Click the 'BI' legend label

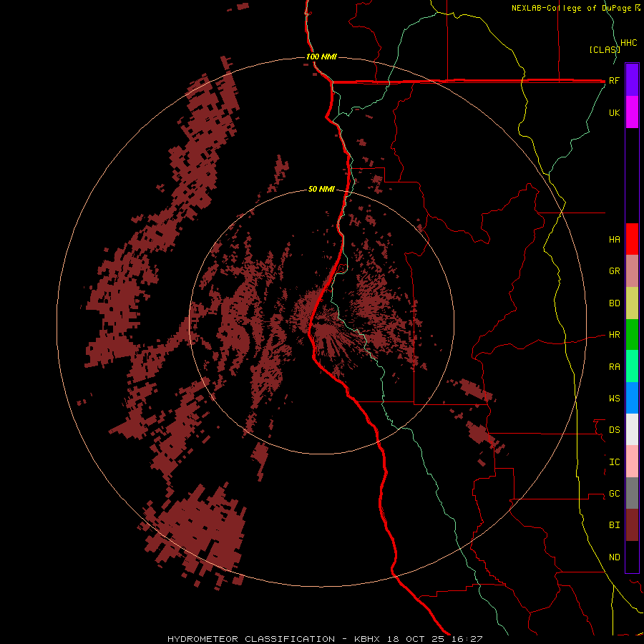[x=614, y=525]
